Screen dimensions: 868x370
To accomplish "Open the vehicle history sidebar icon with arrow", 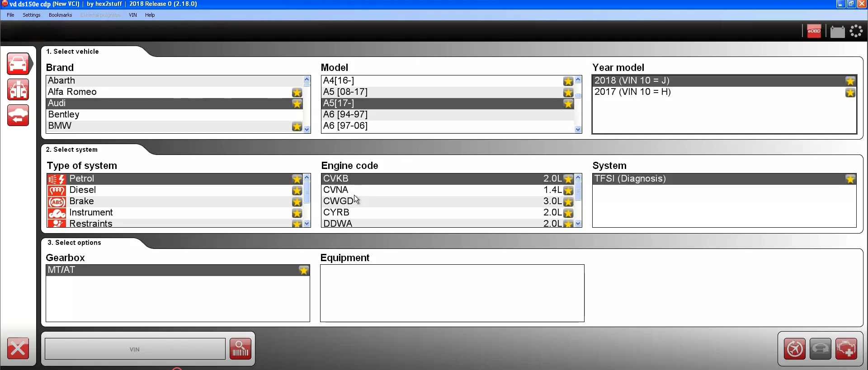I will click(x=18, y=115).
